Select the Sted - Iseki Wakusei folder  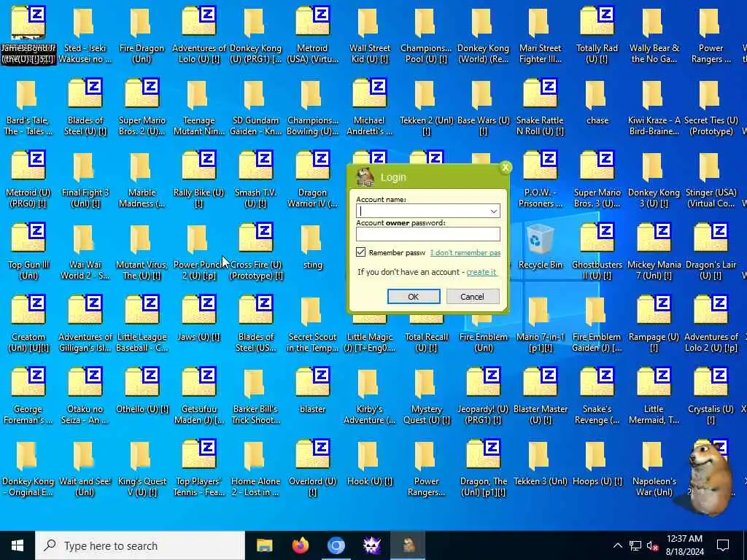point(85,34)
